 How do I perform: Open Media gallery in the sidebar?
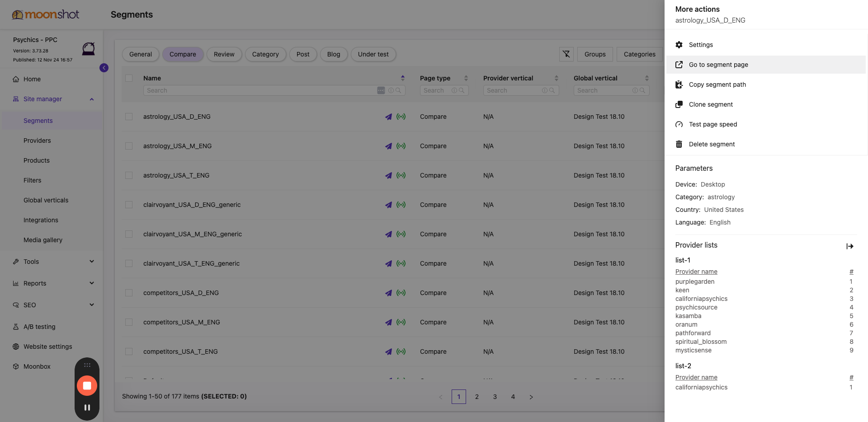[43, 240]
